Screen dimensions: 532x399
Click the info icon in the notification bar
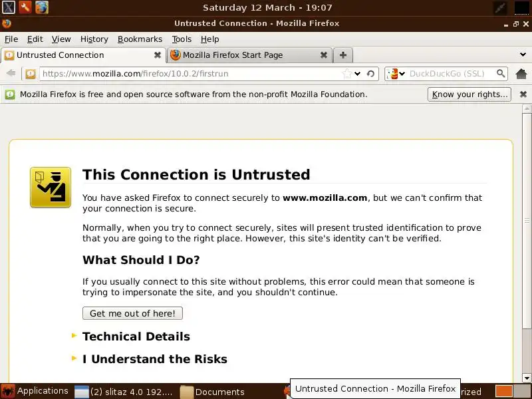[10, 94]
